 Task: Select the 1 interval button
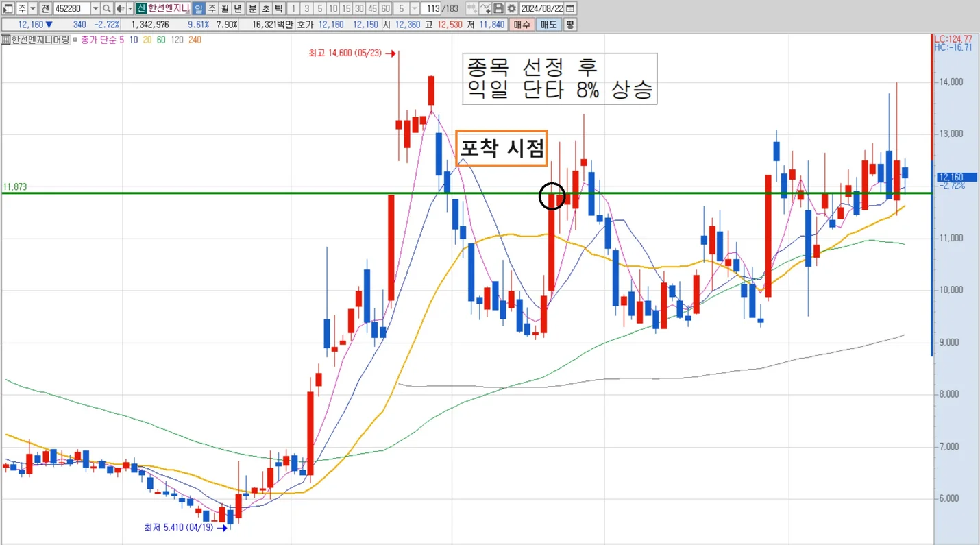click(x=293, y=9)
